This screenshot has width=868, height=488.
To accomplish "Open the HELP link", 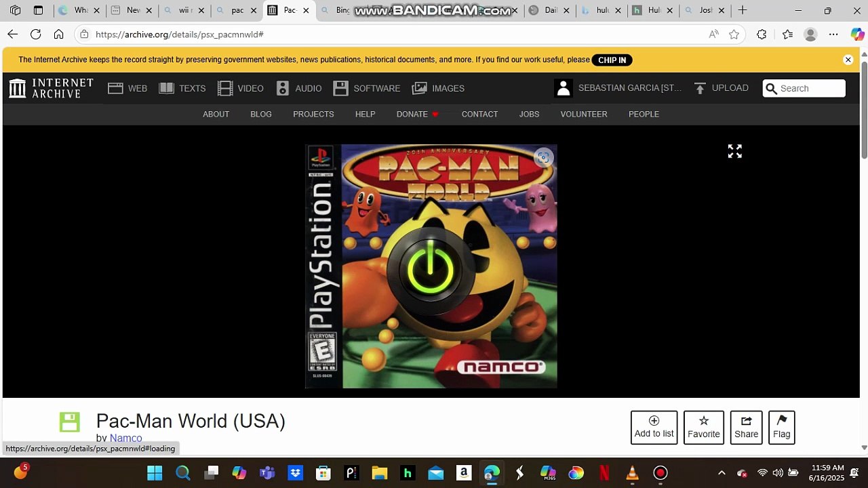I will click(365, 114).
